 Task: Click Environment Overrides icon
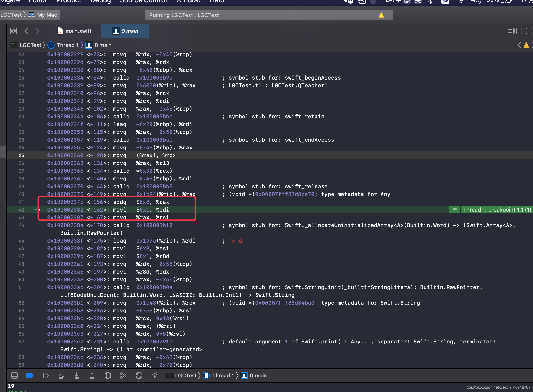click(139, 376)
